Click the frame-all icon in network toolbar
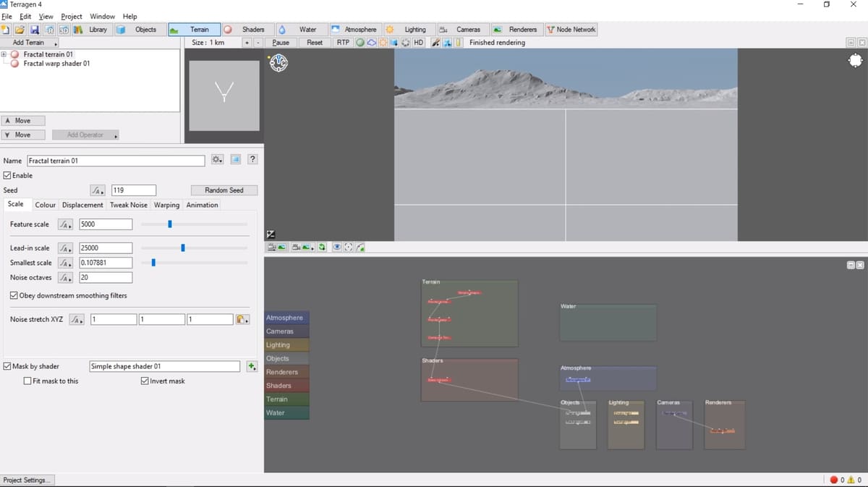The image size is (868, 487). coord(349,247)
